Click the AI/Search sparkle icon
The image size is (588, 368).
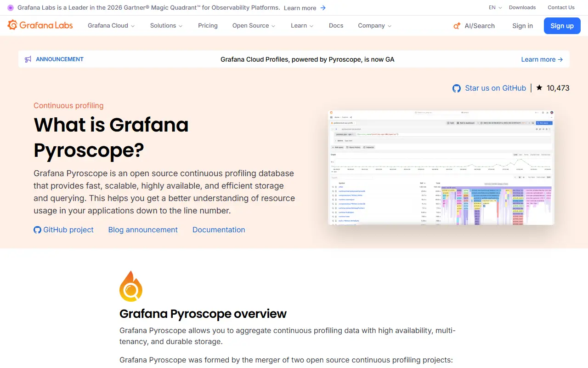(x=457, y=26)
